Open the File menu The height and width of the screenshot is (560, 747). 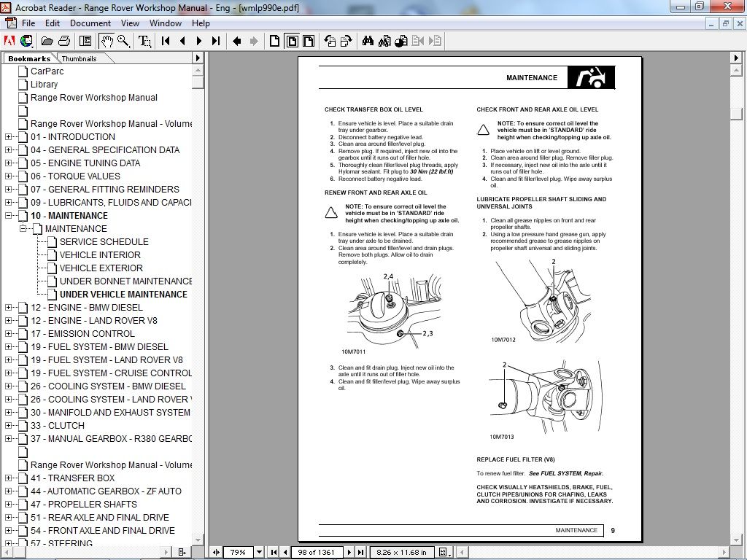[x=28, y=23]
